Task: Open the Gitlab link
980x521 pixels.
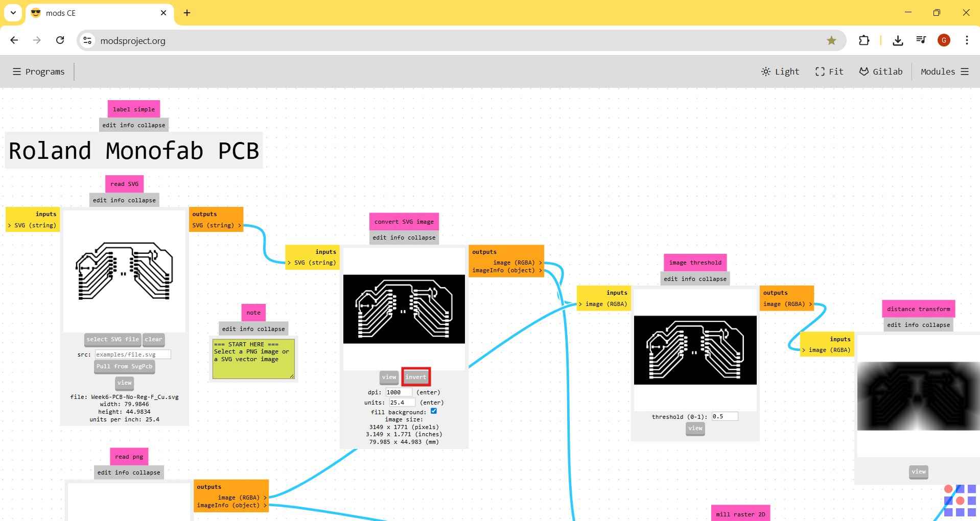Action: point(881,72)
